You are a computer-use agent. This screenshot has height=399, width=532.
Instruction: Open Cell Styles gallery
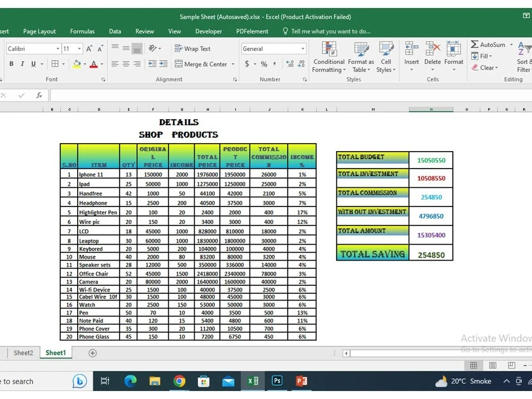386,57
